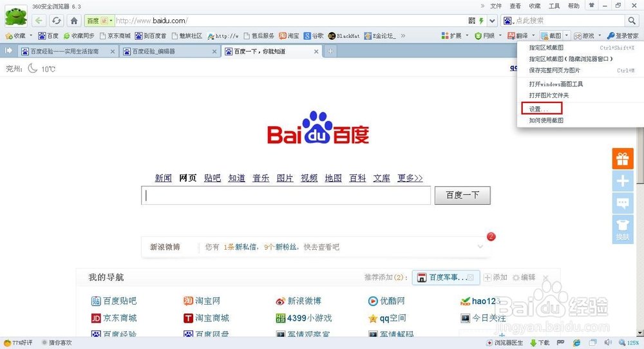The width and height of the screenshot is (644, 349).
Task: Open the 地图 link
Action: tap(333, 178)
